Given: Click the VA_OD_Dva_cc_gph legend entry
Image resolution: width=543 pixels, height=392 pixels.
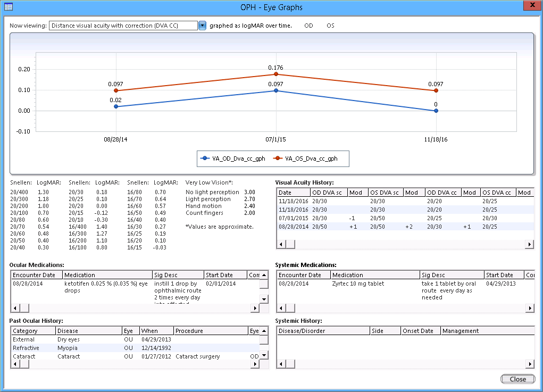Looking at the screenshot, I should pyautogui.click(x=233, y=159).
